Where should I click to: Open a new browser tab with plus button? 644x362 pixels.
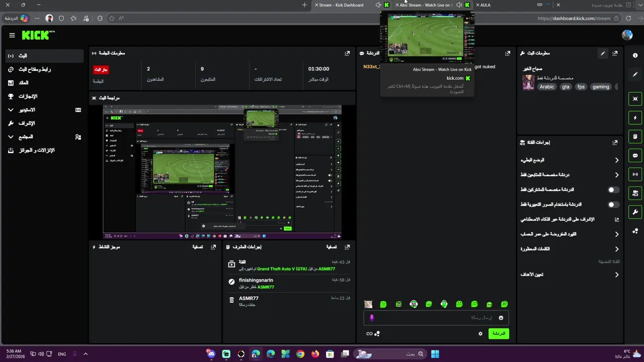point(304,5)
